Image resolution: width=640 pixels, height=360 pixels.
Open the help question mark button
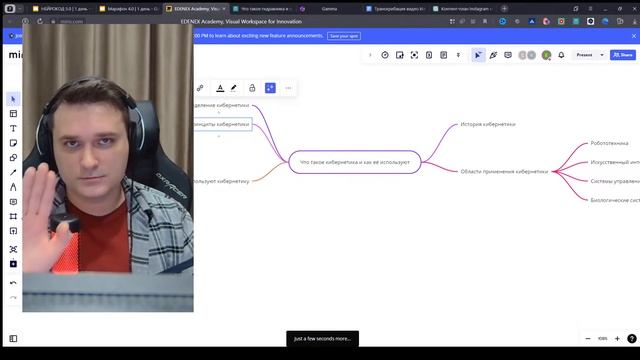click(x=631, y=338)
